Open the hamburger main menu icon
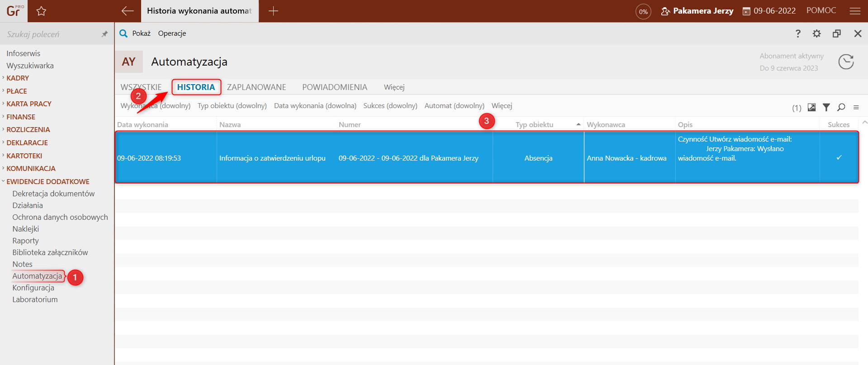Image resolution: width=868 pixels, height=365 pixels. 855,11
